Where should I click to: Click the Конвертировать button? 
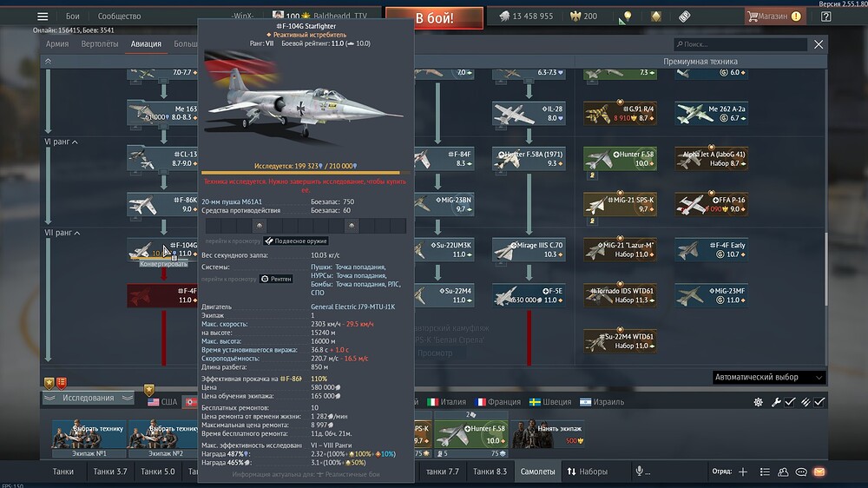(163, 264)
